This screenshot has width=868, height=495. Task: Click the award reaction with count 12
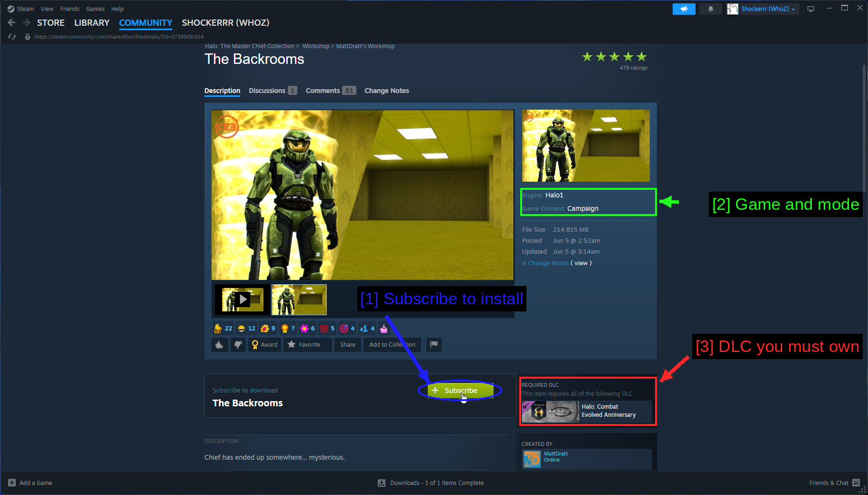246,329
